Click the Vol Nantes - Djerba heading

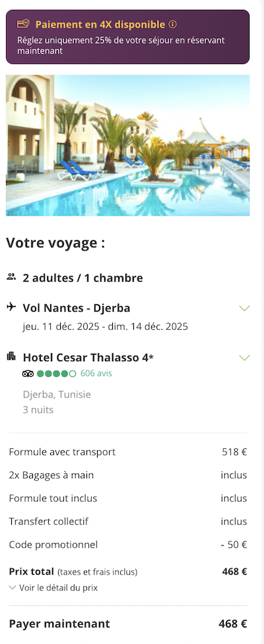coord(77,308)
